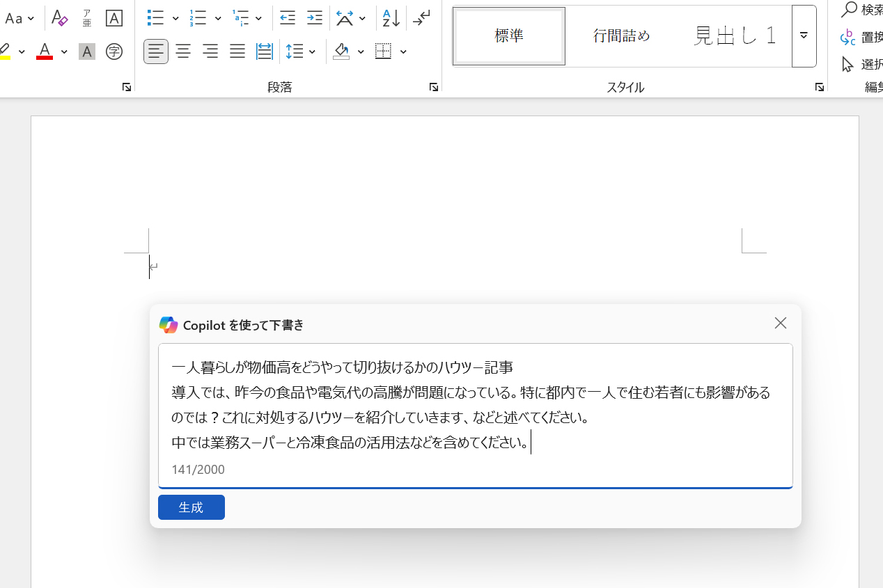Toggle character shading button
Viewport: 883px width, 588px height.
pyautogui.click(x=87, y=51)
